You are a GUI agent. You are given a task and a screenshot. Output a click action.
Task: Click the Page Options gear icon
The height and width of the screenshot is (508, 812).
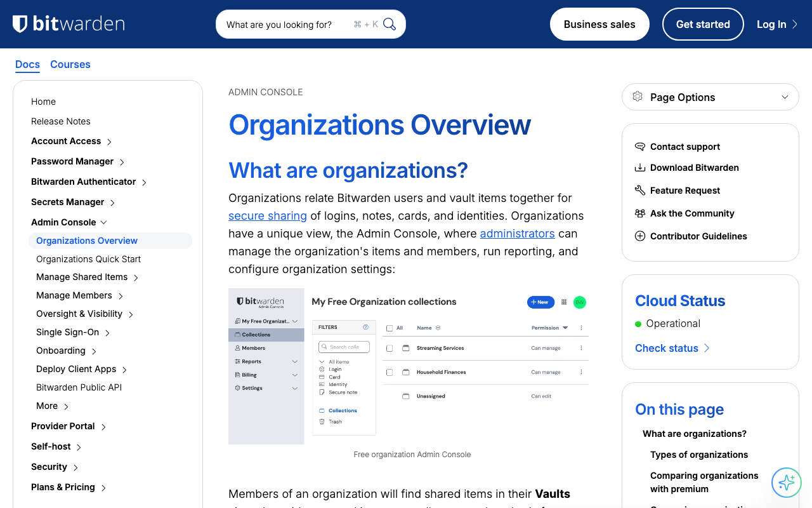[638, 97]
